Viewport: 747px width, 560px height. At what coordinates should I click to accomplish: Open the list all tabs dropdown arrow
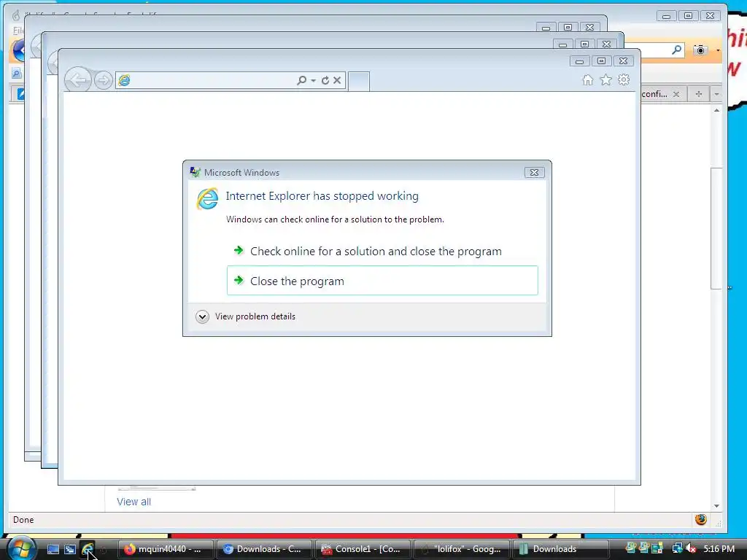(716, 94)
